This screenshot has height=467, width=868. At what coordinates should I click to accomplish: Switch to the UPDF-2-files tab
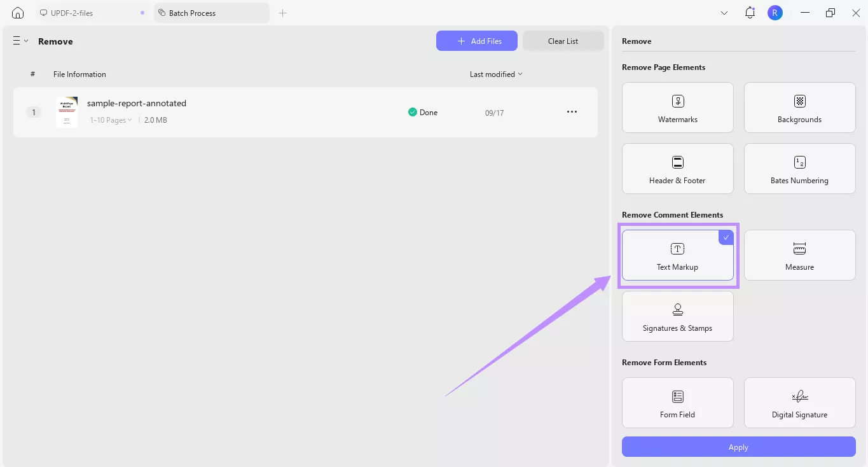click(72, 12)
